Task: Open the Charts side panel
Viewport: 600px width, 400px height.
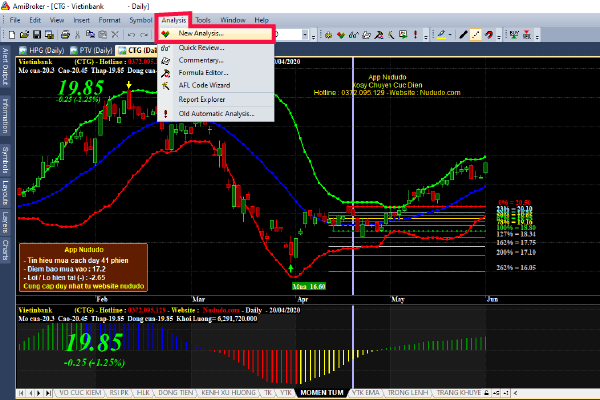Action: 5,250
